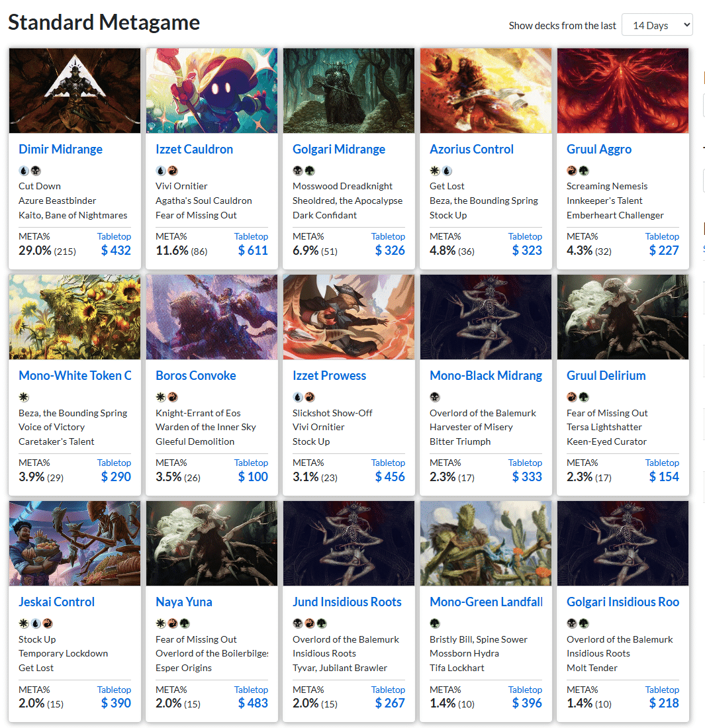Click the Tabletop label on Golgari Insidious Roots
This screenshot has width=705, height=728.
pos(662,690)
